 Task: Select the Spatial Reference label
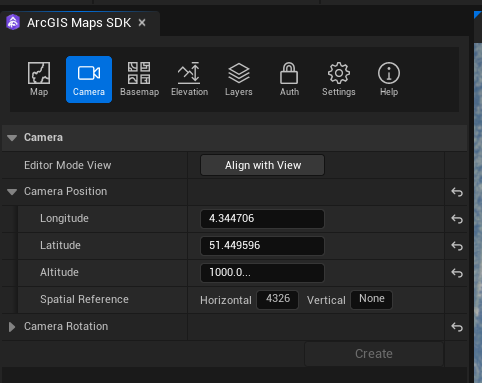coord(84,299)
